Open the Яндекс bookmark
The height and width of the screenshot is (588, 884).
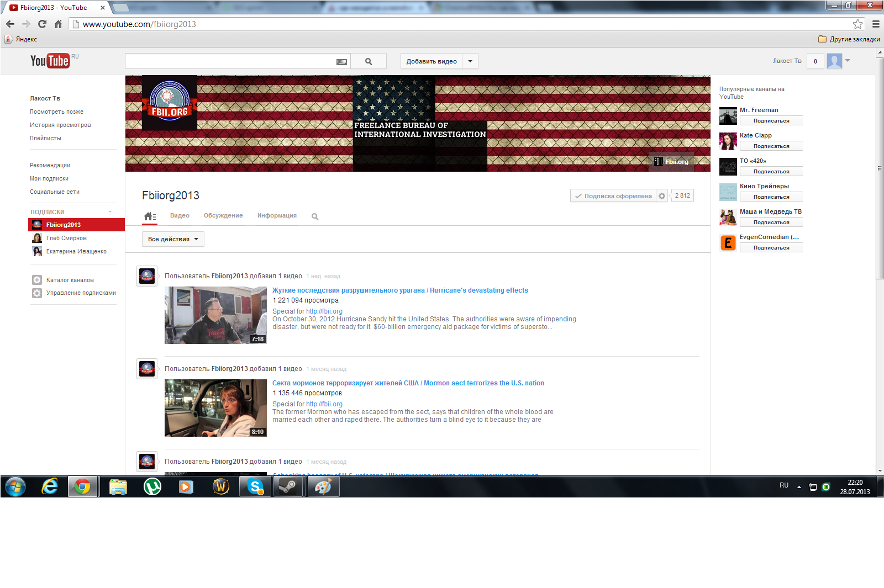click(21, 39)
